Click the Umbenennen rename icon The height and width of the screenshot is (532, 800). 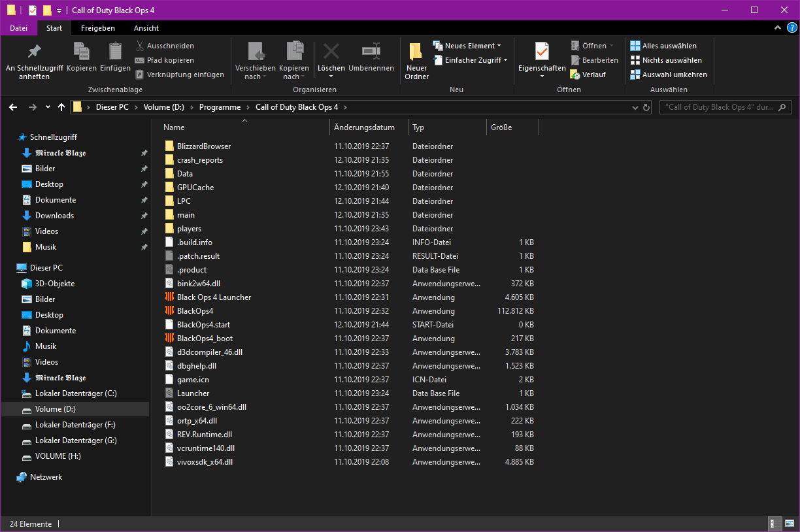[x=371, y=52]
